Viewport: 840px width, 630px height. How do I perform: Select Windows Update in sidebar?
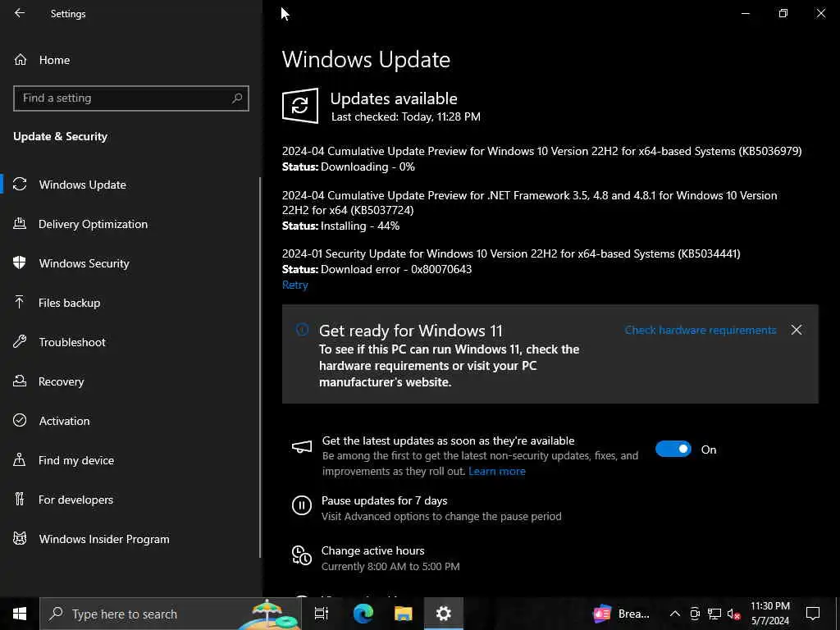coord(83,185)
